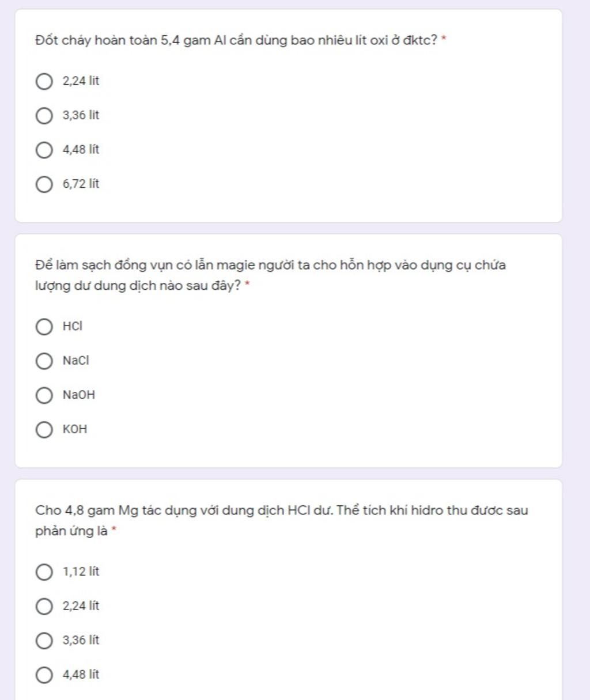Choose the HCl solution option

[x=44, y=327]
